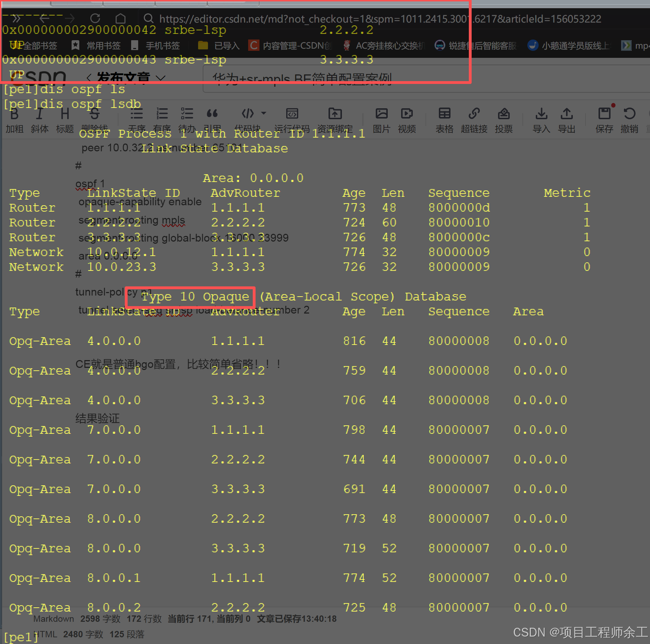Image resolution: width=650 pixels, height=644 pixels.
Task: Click the 'opaque-capability enable' editor line
Action: (140, 202)
